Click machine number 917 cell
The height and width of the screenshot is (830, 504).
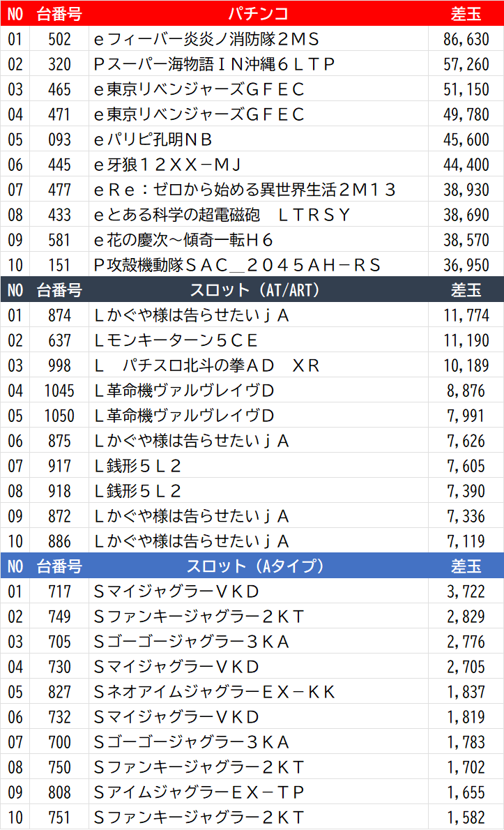(59, 466)
